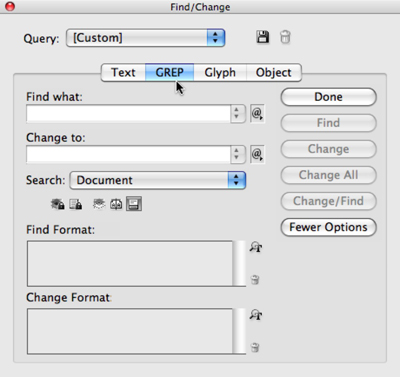400x377 pixels.
Task: Toggle Include Footnotes search option
Action: coord(134,204)
